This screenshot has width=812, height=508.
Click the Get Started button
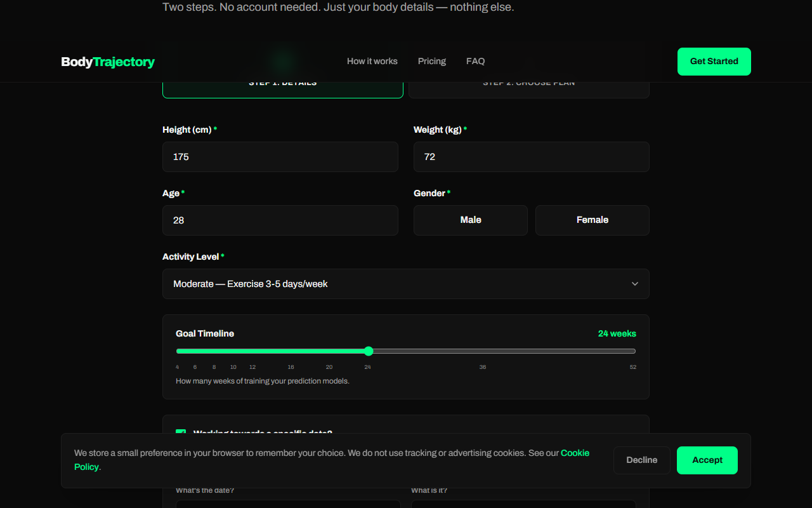click(x=714, y=62)
